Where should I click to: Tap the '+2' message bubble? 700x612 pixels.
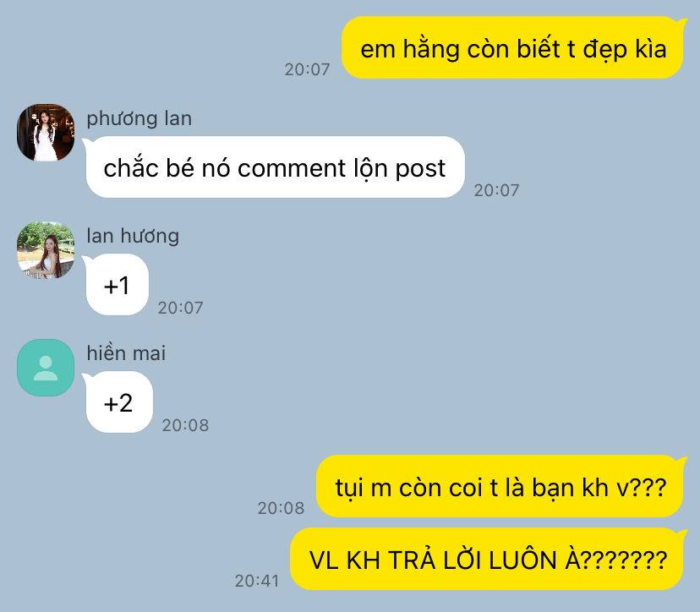point(118,402)
